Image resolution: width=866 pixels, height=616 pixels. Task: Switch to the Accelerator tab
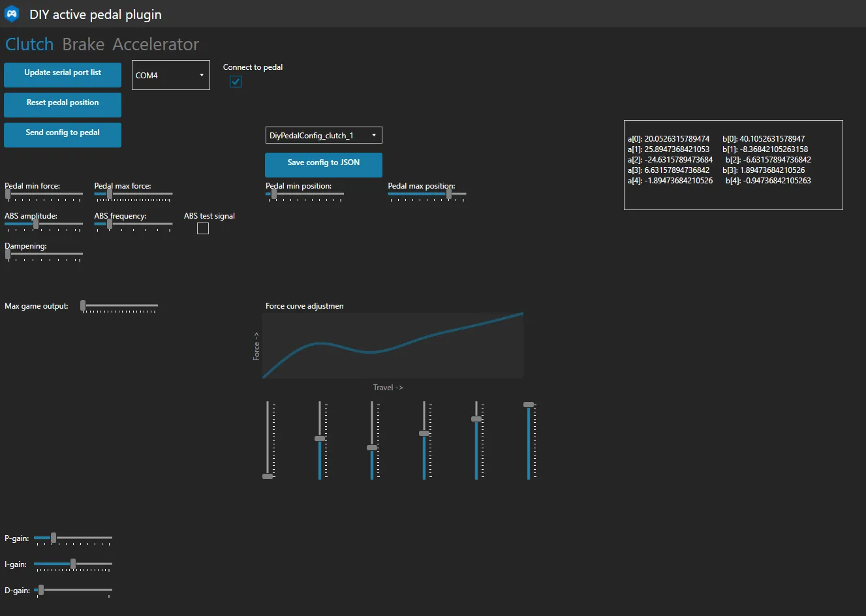156,44
